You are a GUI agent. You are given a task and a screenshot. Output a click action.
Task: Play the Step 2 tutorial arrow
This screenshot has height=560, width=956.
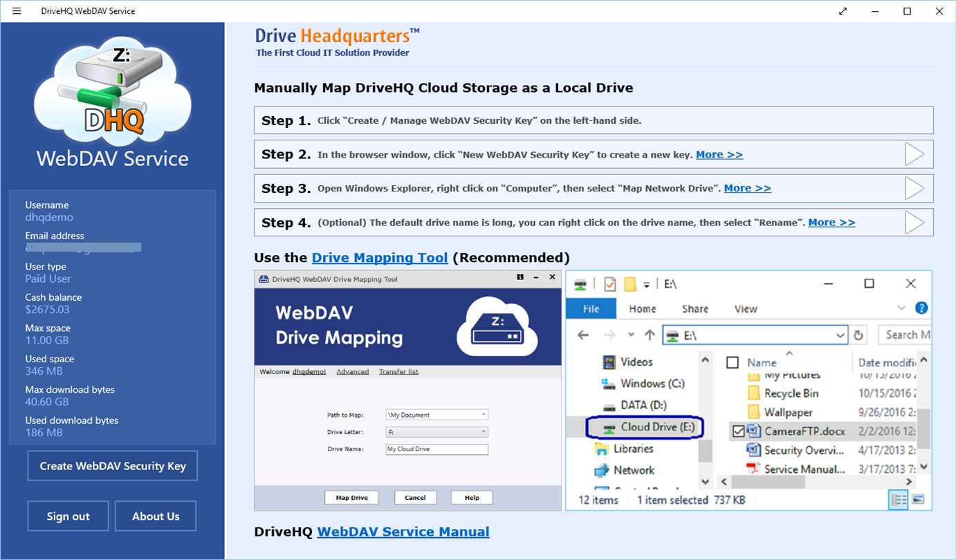pyautogui.click(x=914, y=154)
